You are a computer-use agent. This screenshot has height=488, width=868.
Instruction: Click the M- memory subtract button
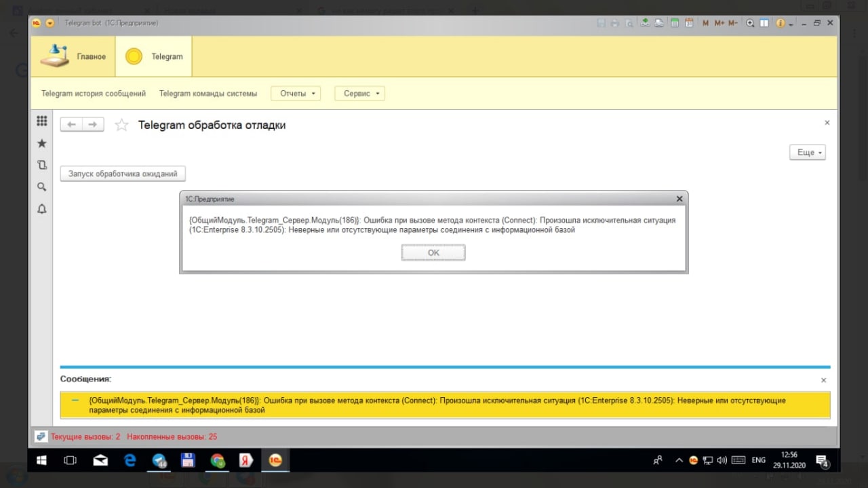tap(733, 23)
